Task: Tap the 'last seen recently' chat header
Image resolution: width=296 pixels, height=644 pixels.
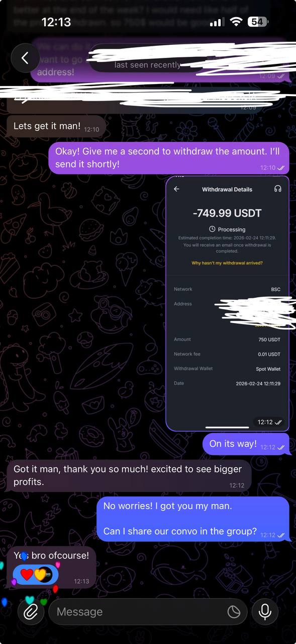Action: (x=147, y=65)
